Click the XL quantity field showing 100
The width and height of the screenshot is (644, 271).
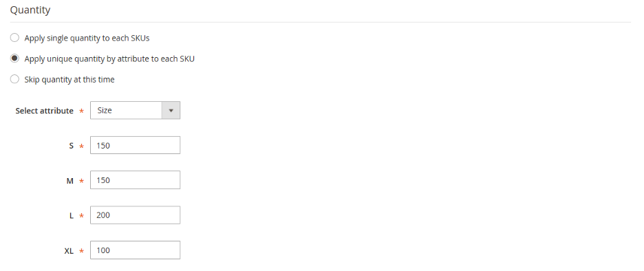point(135,250)
